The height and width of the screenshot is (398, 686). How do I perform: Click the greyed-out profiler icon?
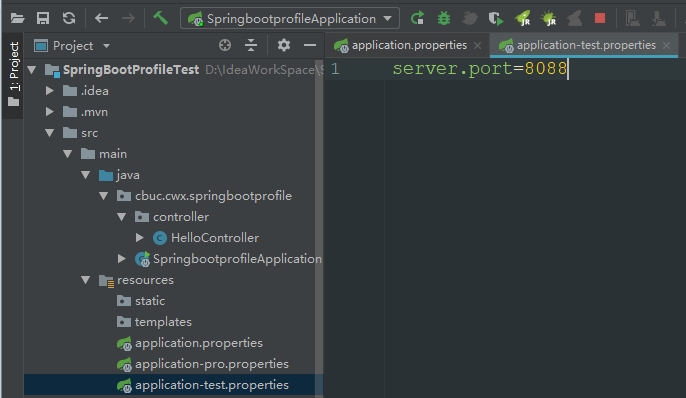coord(470,18)
